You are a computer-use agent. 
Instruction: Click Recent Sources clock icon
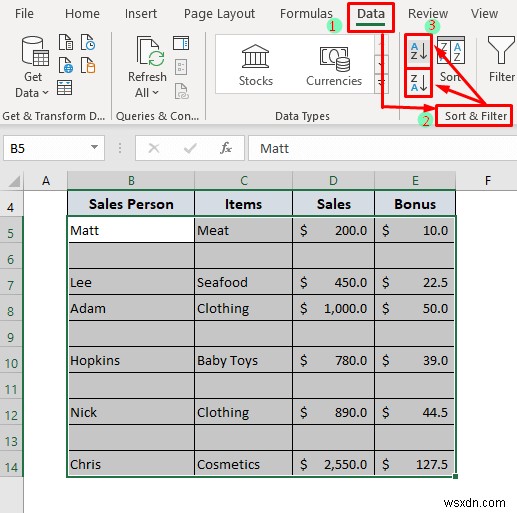[88, 42]
